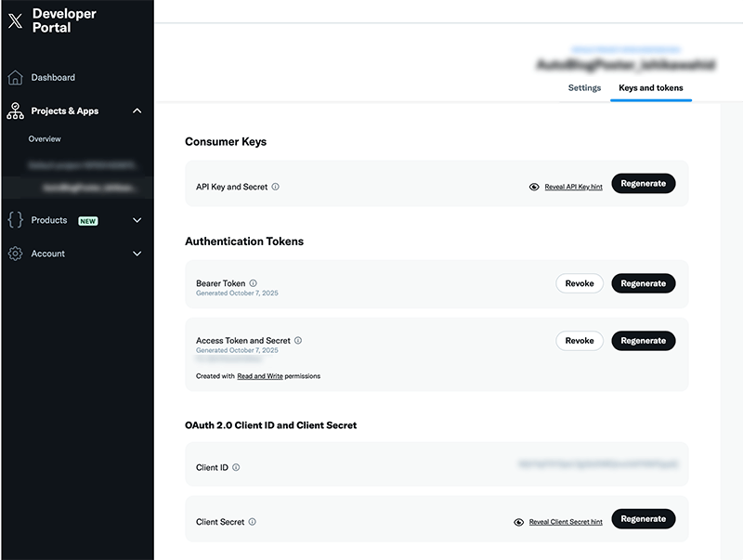Regenerate the Access Token and Secret
The width and height of the screenshot is (743, 560).
click(x=643, y=341)
